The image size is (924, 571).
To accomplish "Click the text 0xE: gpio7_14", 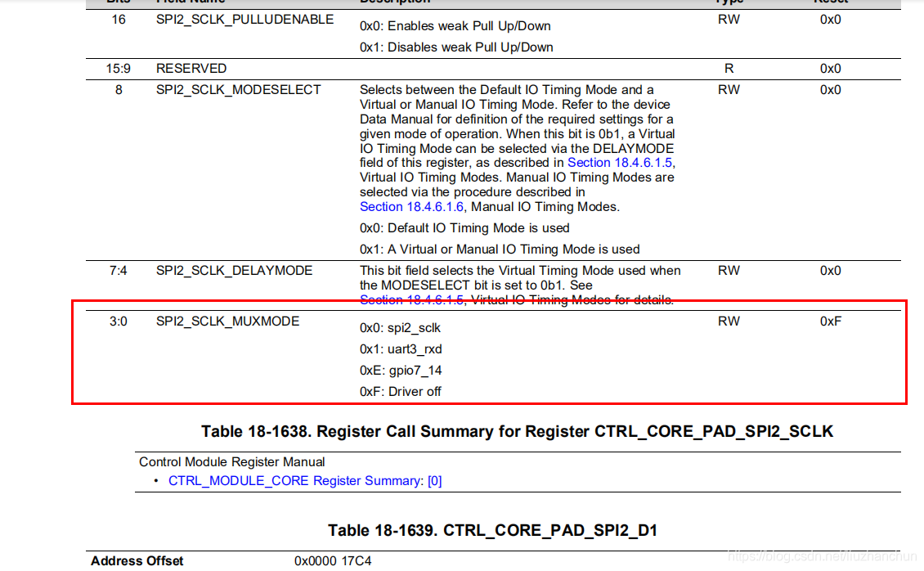I will coord(401,370).
